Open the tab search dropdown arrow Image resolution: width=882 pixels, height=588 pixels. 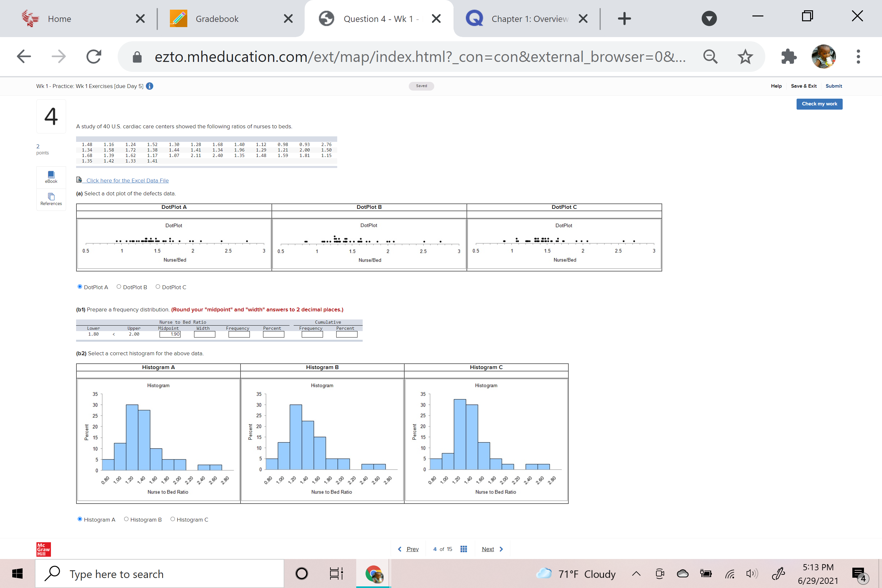tap(709, 19)
